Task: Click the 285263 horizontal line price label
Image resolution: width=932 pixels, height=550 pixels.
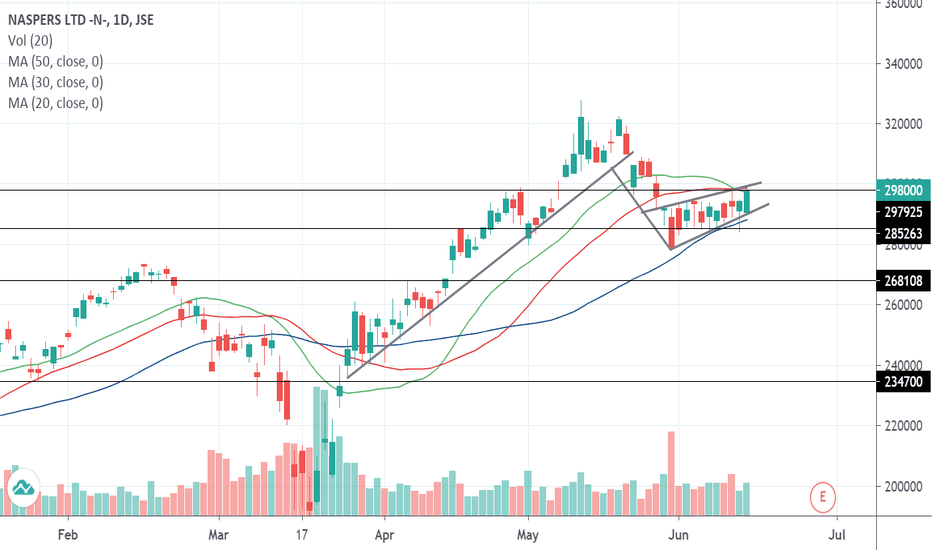Action: pos(903,234)
